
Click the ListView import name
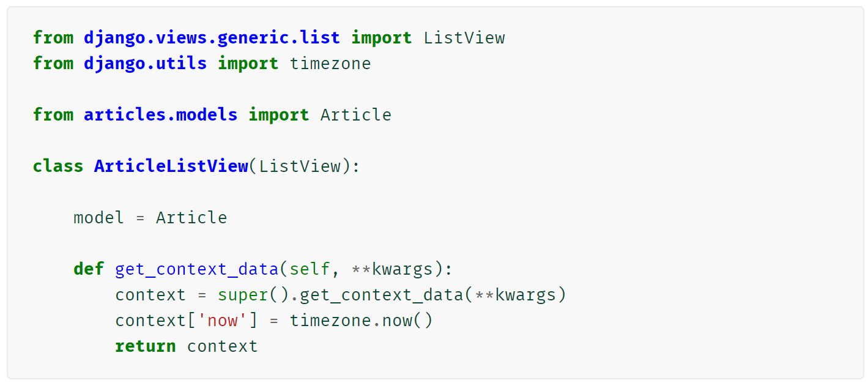[464, 38]
